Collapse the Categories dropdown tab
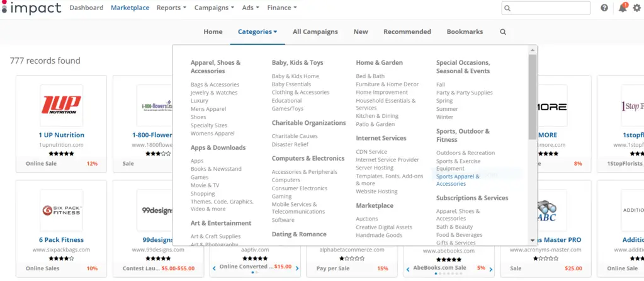Screen dimensions: 644x281 point(257,32)
